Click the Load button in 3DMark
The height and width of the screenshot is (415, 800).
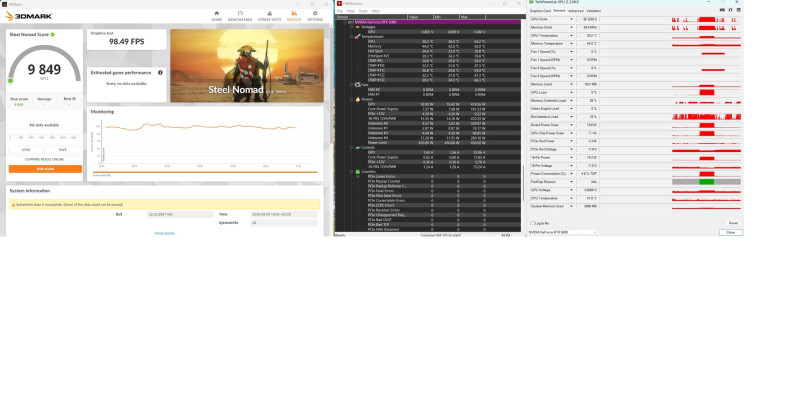pos(26,150)
